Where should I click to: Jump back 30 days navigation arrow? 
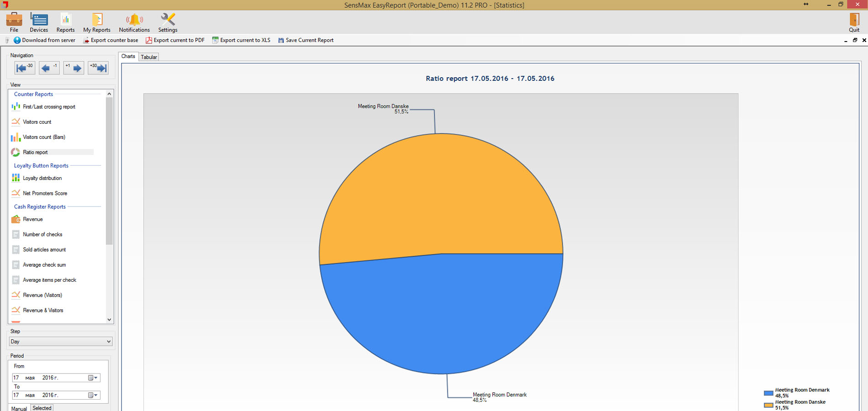click(25, 68)
